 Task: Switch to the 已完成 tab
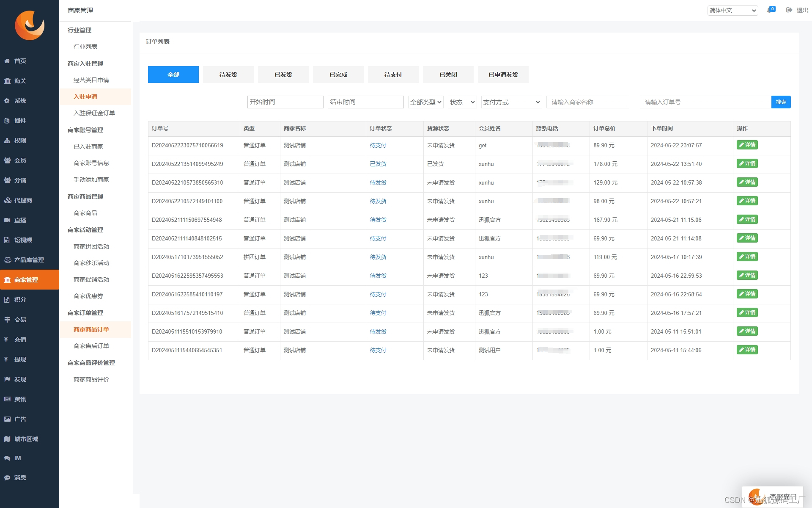pyautogui.click(x=338, y=75)
